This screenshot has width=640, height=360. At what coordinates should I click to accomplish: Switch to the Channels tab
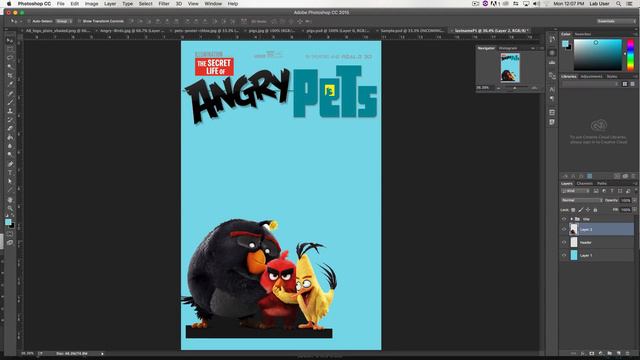584,184
